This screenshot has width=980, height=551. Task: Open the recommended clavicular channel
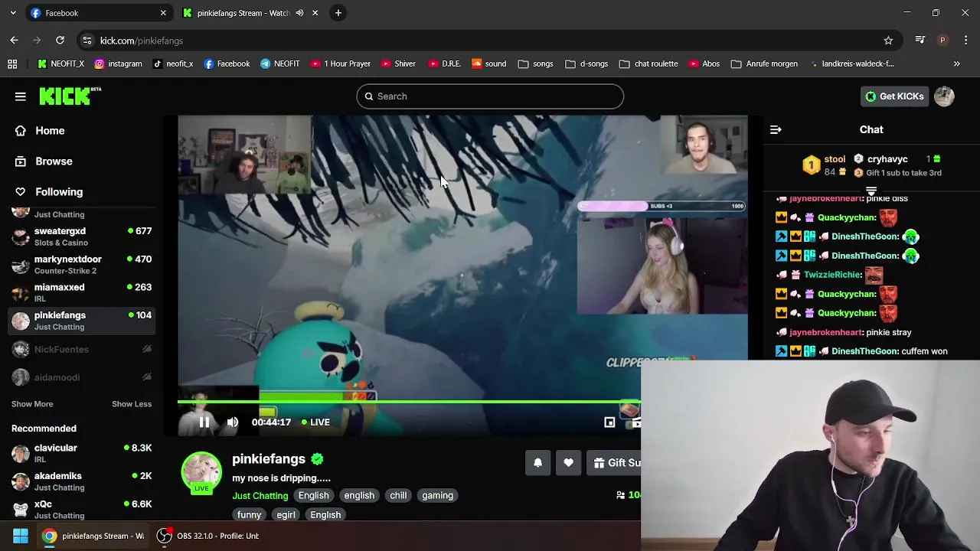click(x=82, y=453)
